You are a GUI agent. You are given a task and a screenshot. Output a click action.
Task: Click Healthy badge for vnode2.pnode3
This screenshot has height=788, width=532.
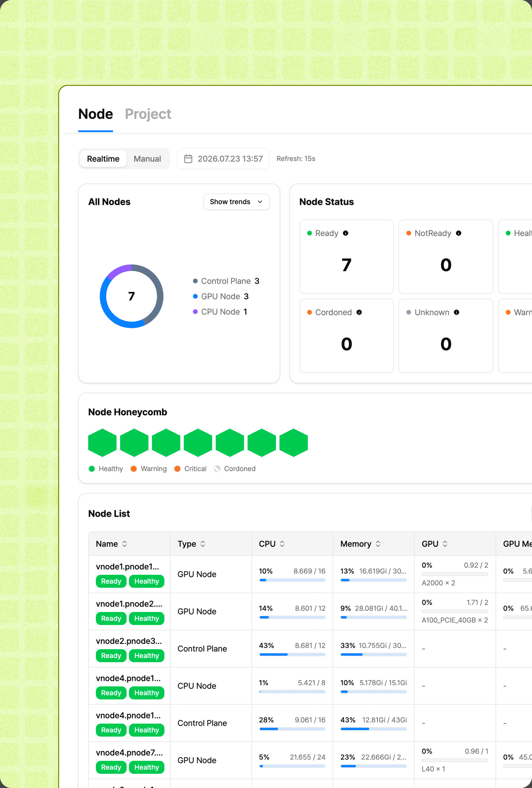click(x=146, y=656)
